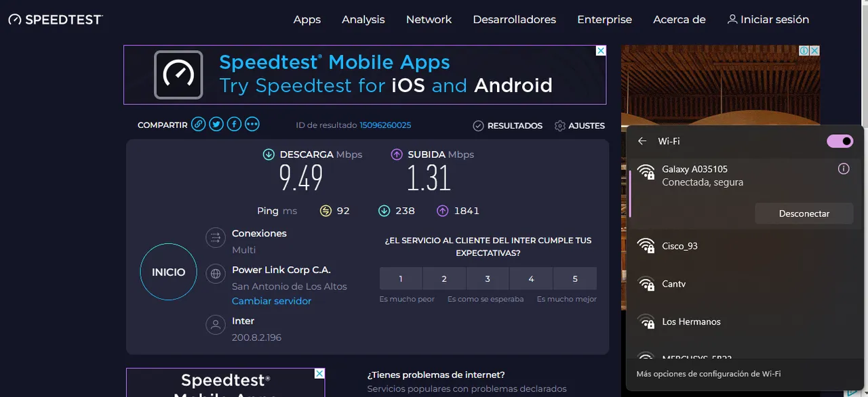Viewport: 868px width, 397px height.
Task: Select the Cantv network
Action: 745,284
